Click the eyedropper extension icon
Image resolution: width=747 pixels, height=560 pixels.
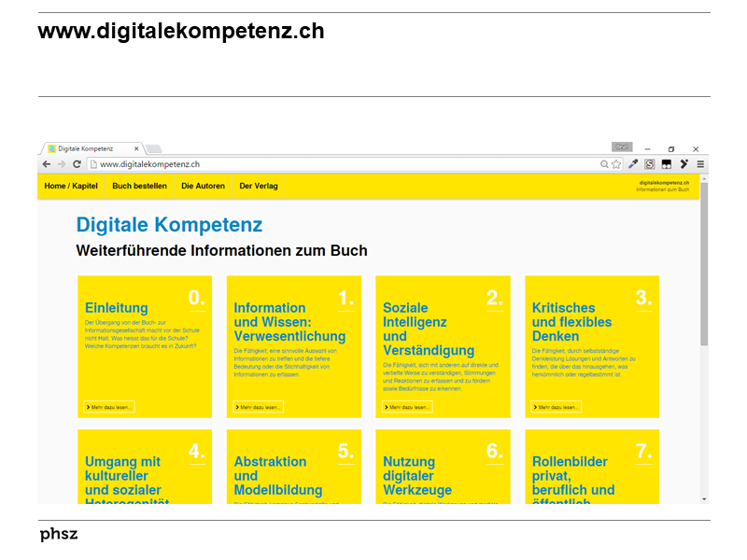coord(633,163)
